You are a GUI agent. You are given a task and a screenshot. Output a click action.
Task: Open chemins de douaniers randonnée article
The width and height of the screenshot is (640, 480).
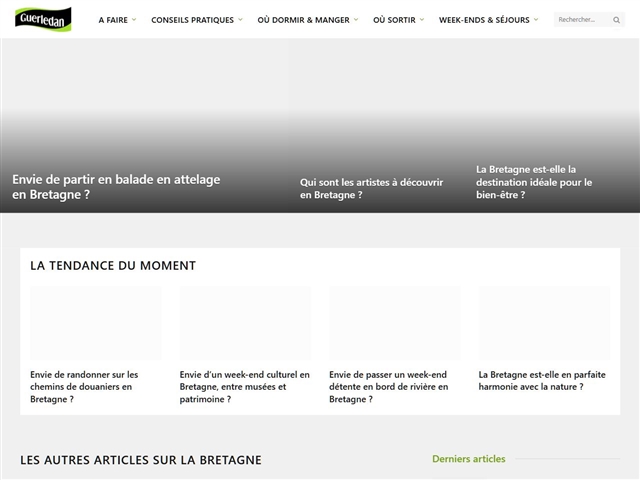click(84, 387)
